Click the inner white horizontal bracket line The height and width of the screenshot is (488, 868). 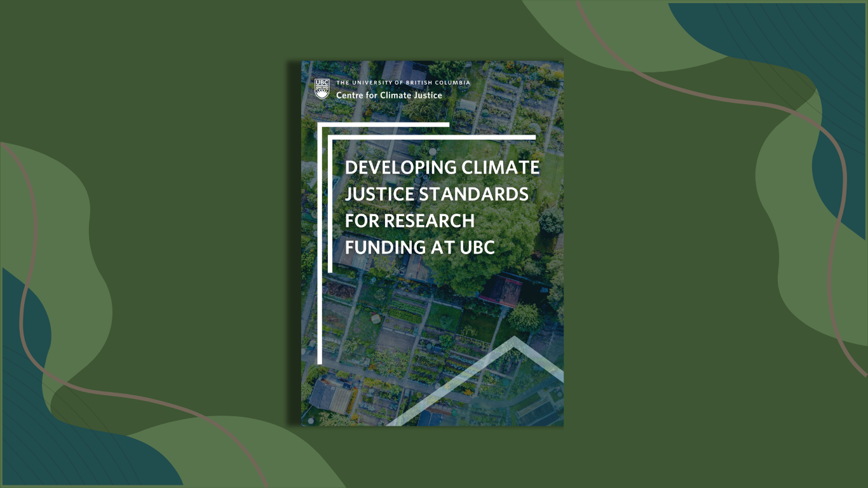432,137
